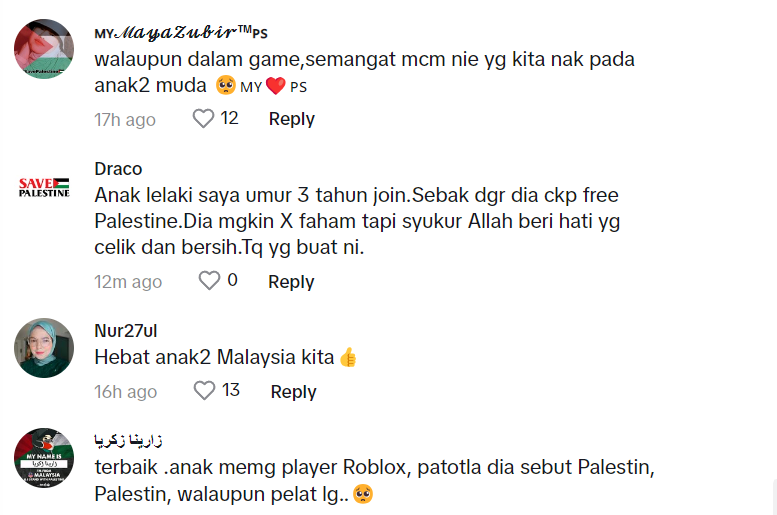Visit Draco's profile via username
The image size is (777, 515).
(118, 168)
